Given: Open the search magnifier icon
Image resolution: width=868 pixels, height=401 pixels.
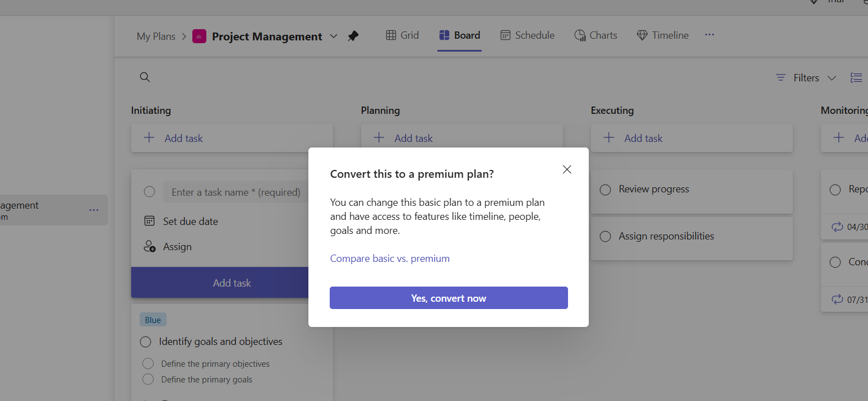Looking at the screenshot, I should (x=145, y=77).
